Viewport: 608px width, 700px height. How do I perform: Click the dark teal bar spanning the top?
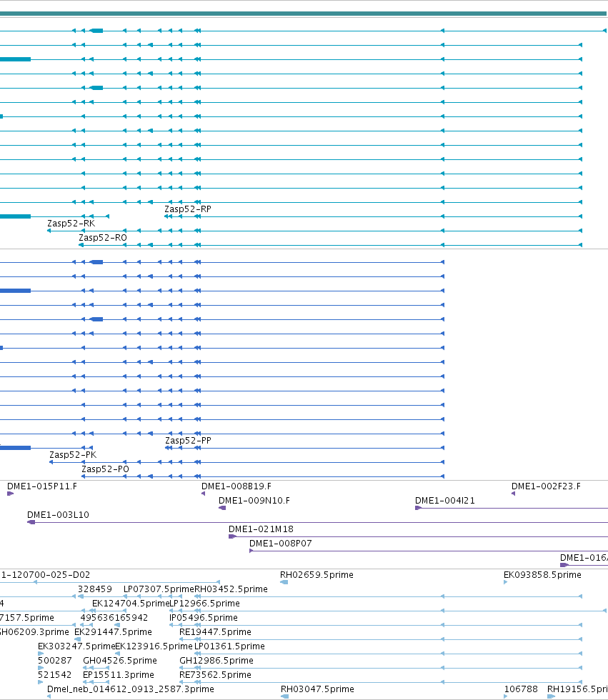point(303,14)
